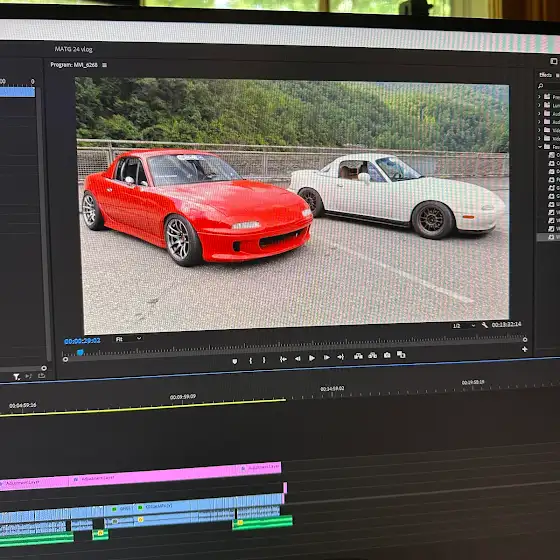This screenshot has height=560, width=560.
Task: Click the Effects panel search field
Action: (x=549, y=86)
